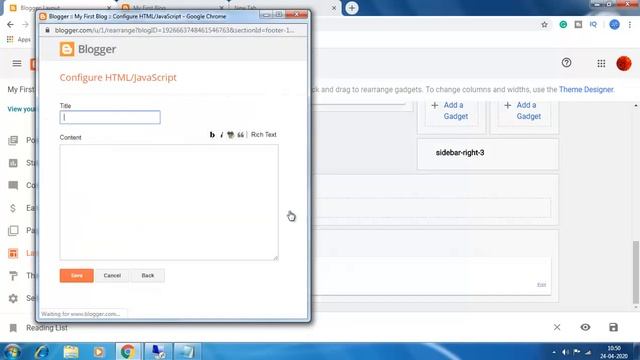Focus the Title input field
Viewport: 640px width, 360px height.
coord(110,118)
